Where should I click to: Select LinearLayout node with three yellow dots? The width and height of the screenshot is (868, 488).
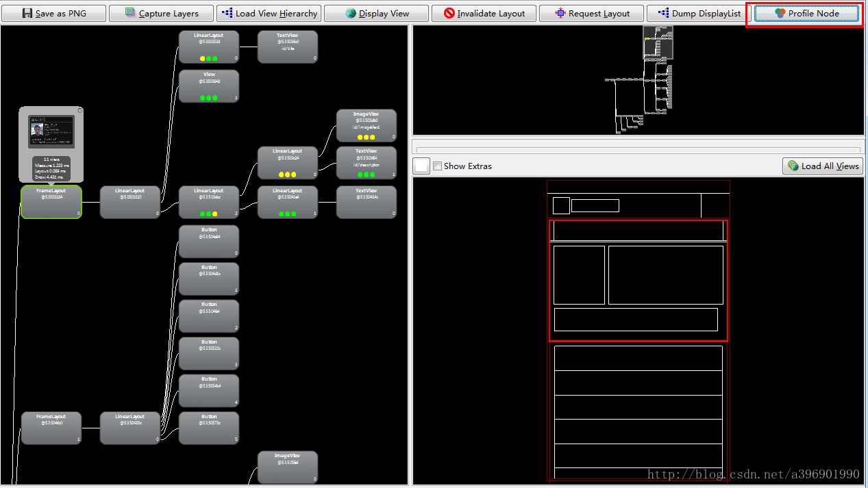tap(288, 163)
